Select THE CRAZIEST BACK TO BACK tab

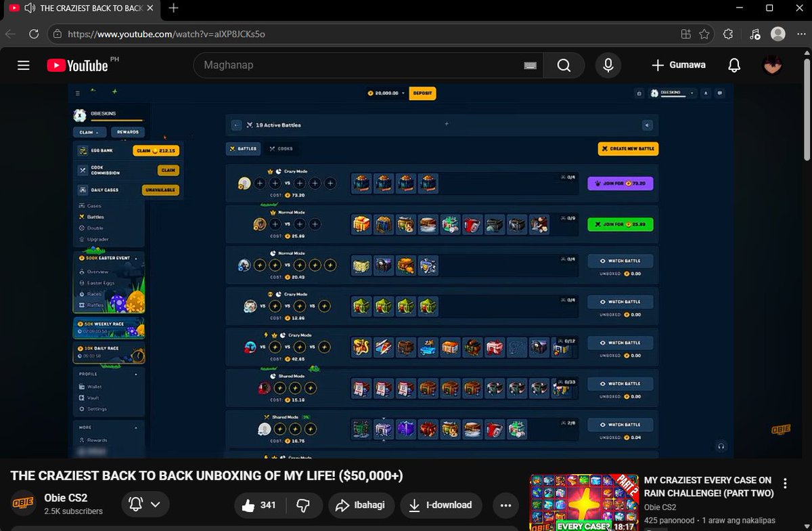(81, 8)
